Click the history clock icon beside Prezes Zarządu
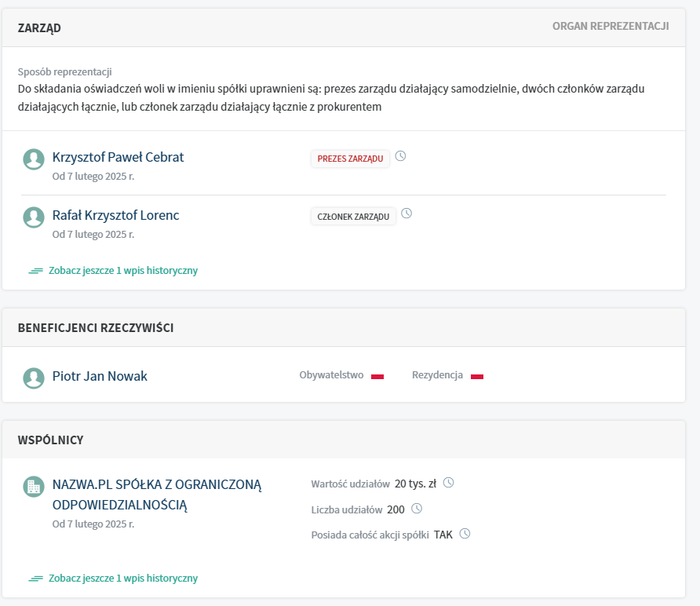This screenshot has height=606, width=700. [x=400, y=156]
